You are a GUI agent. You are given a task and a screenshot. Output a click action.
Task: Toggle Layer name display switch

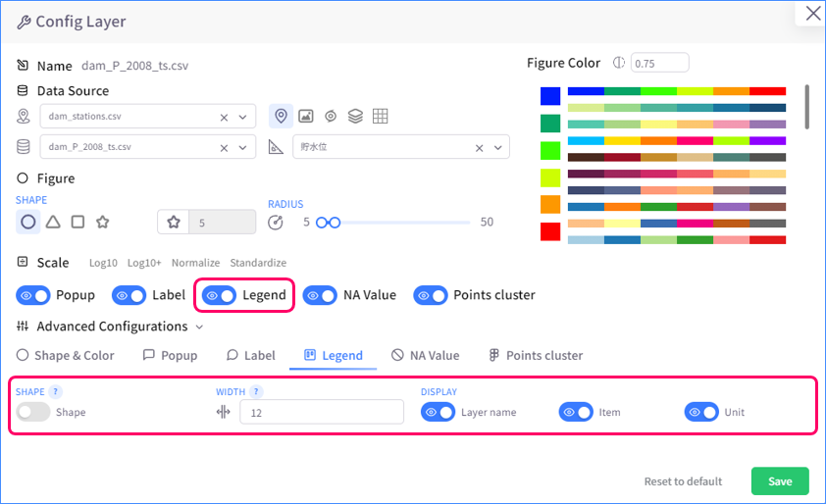click(438, 412)
